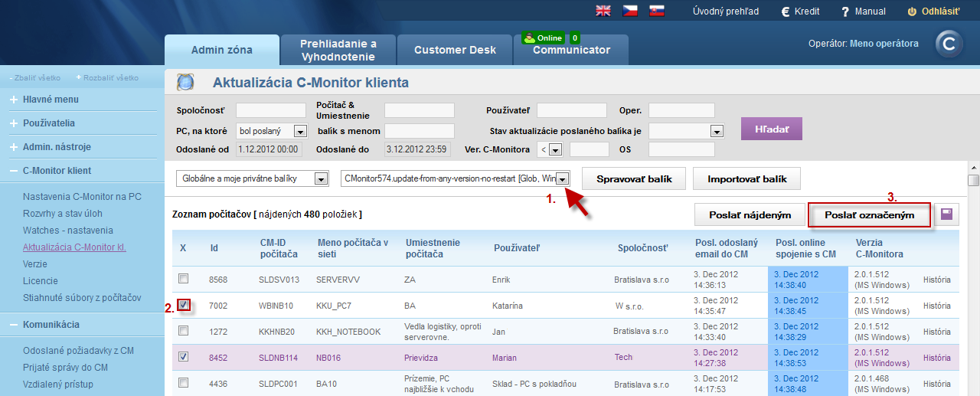
Task: Open Prehliadanie a Vyhodnotenie tab
Action: click(x=338, y=50)
